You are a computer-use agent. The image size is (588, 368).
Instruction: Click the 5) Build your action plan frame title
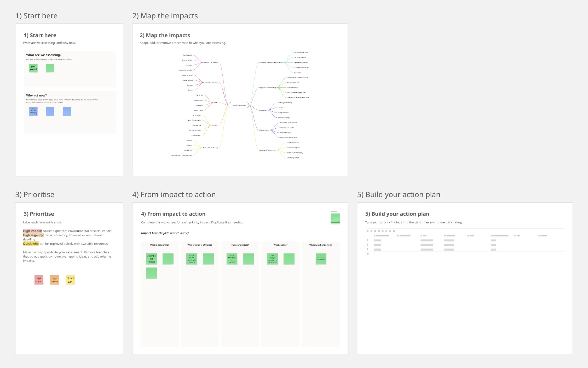399,194
